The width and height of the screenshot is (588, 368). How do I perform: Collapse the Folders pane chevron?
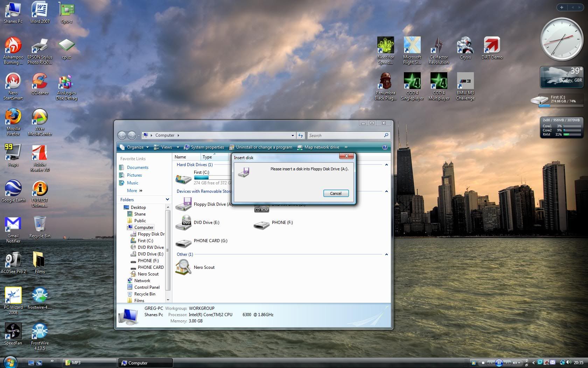tap(167, 199)
